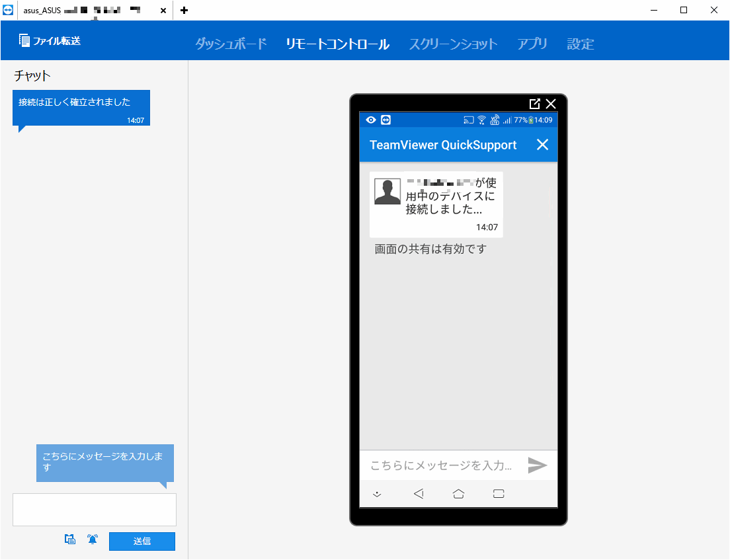730x560 pixels.
Task: Tap the 77% battery indicator on phone
Action: (x=523, y=120)
